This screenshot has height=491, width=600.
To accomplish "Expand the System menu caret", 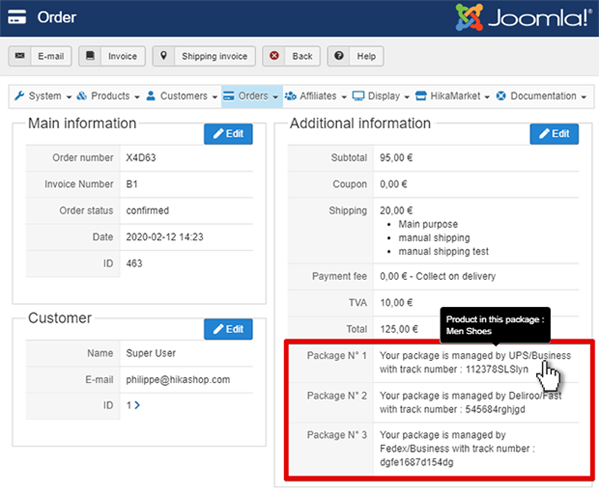I will click(68, 97).
